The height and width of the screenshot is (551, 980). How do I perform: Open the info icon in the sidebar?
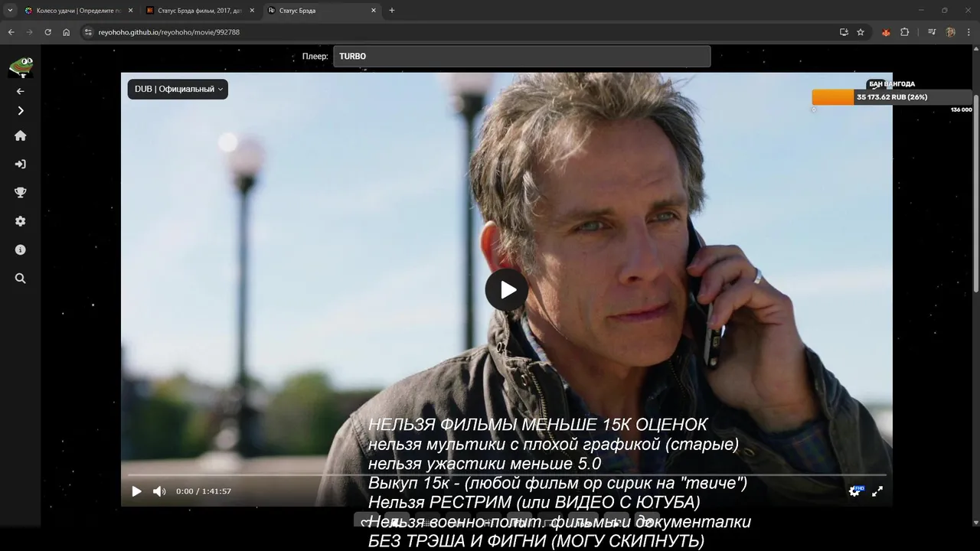[x=21, y=249]
